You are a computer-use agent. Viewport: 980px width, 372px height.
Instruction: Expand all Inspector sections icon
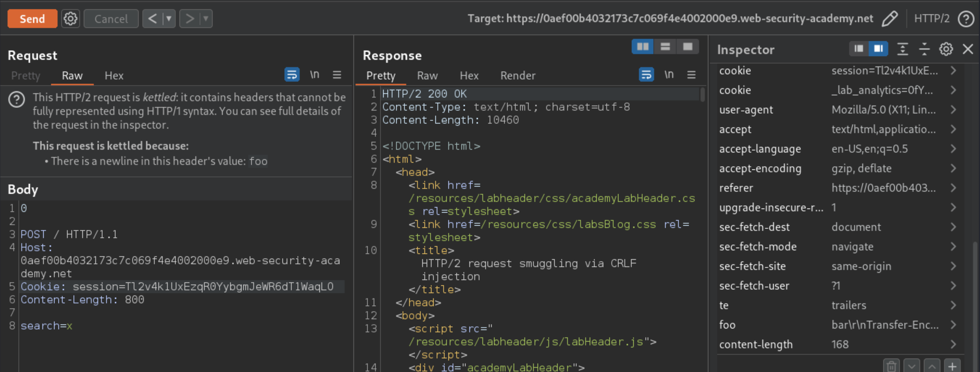point(902,49)
